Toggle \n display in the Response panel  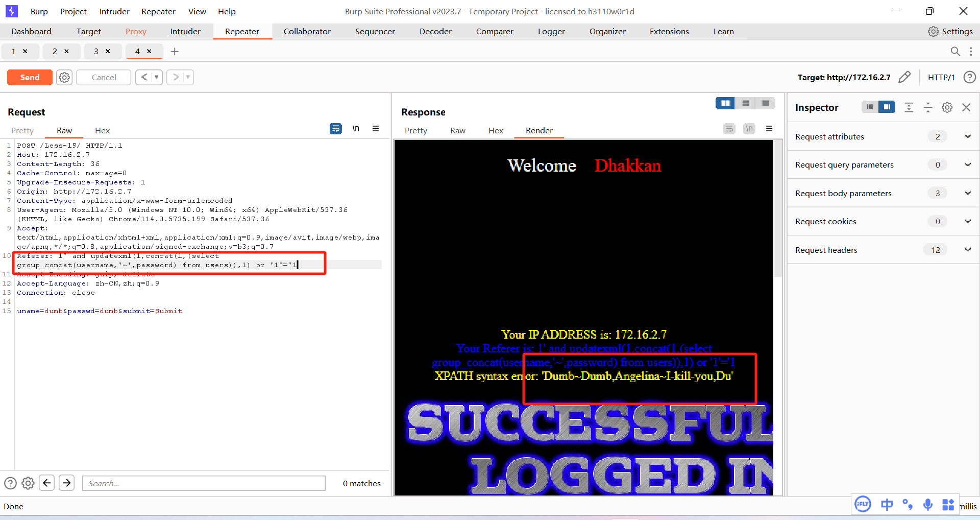point(749,129)
